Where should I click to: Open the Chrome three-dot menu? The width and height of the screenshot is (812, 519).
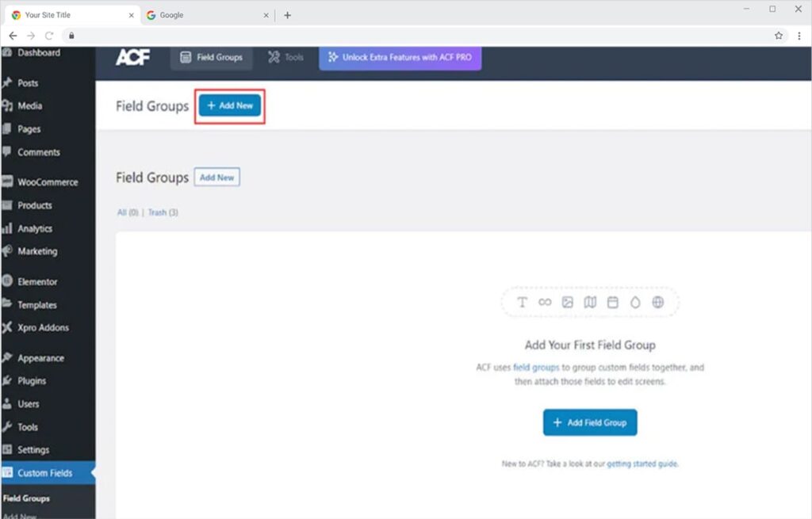pos(799,36)
